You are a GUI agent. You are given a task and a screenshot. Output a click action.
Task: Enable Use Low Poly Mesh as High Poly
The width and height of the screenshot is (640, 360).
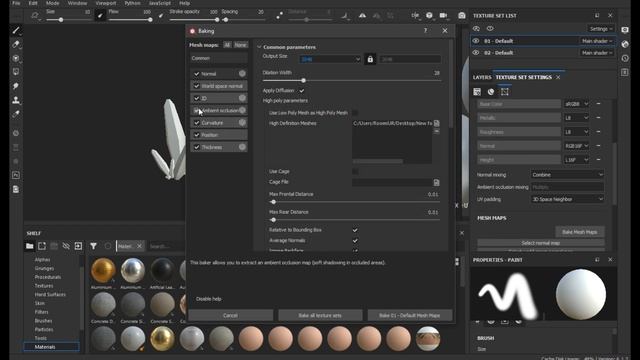coord(355,113)
